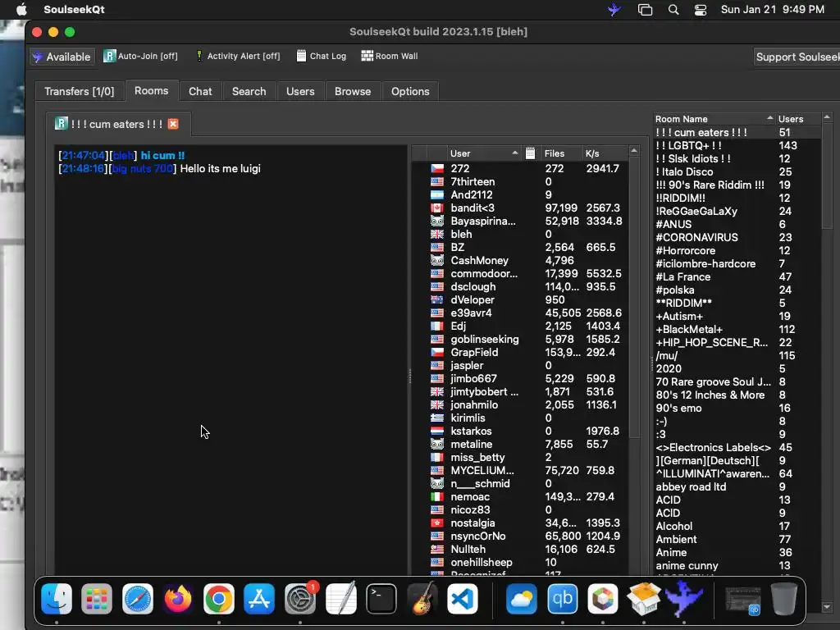840x630 pixels.
Task: Open Visual Studio Code from the dock
Action: (x=463, y=598)
